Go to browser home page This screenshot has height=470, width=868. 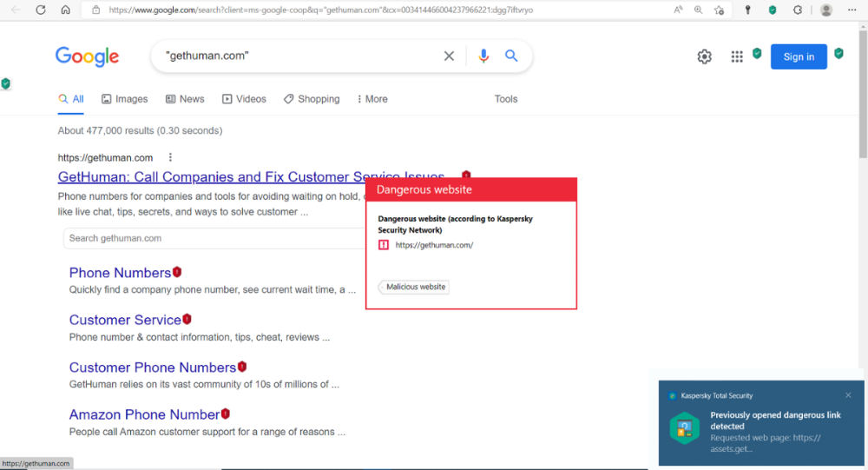point(65,10)
